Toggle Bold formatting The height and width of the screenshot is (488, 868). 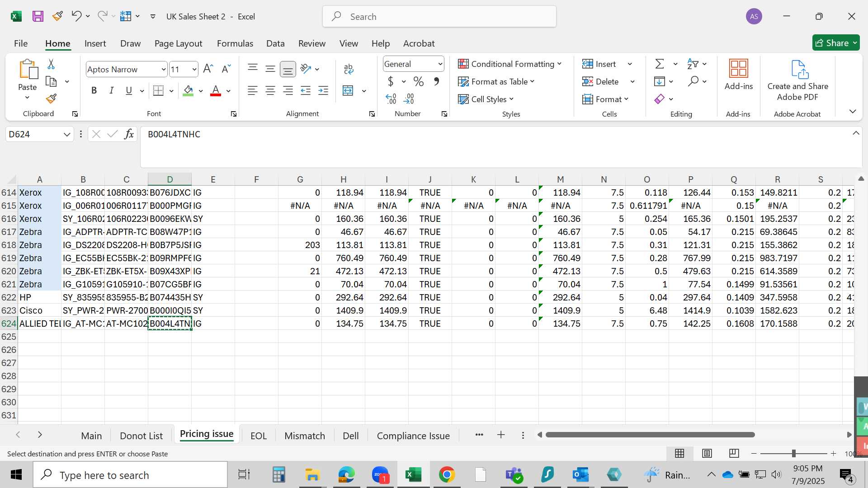tap(94, 91)
